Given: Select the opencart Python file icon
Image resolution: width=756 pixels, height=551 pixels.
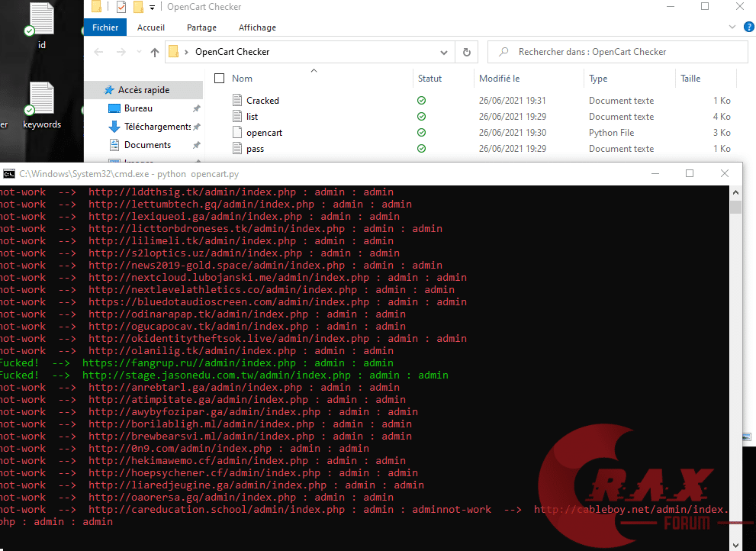Looking at the screenshot, I should pyautogui.click(x=237, y=132).
